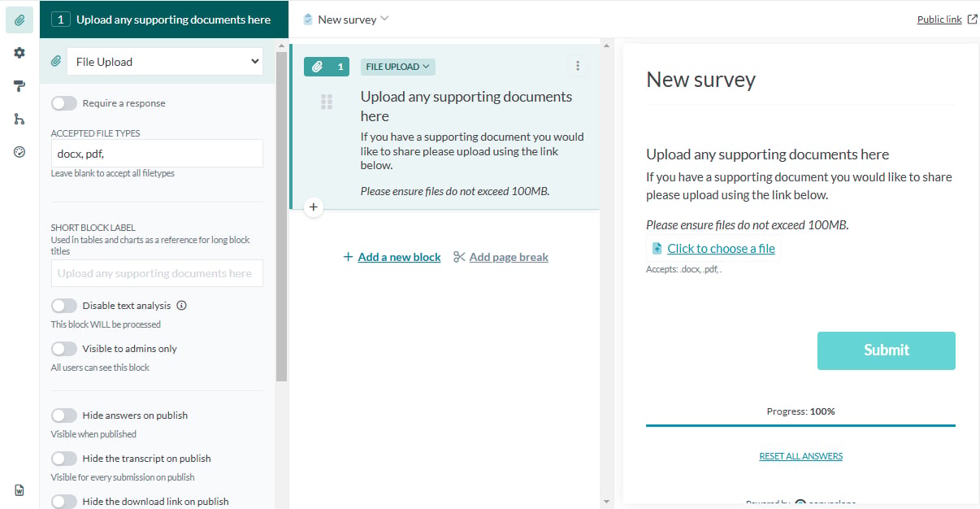Screen dimensions: 980x509
Task: Toggle Hide the download link on publish
Action: pos(64,502)
